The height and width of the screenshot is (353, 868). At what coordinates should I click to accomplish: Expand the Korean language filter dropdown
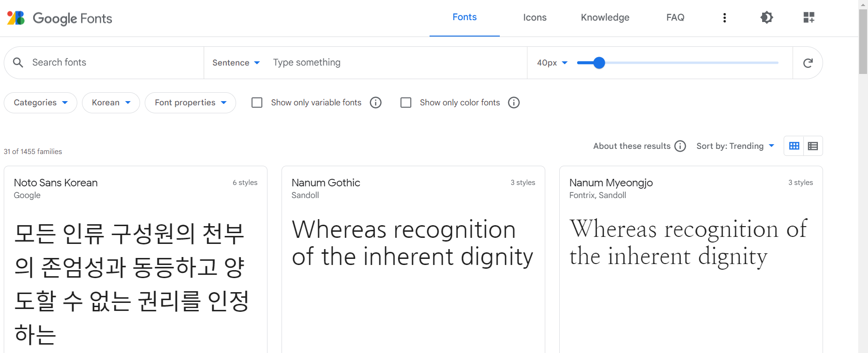(111, 103)
